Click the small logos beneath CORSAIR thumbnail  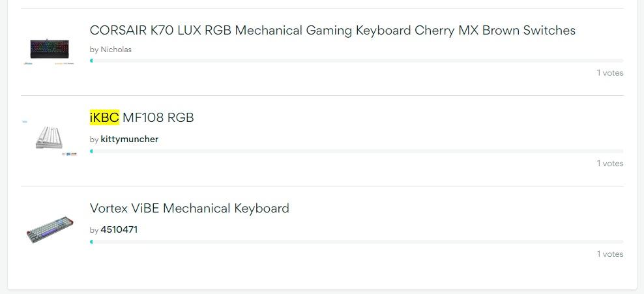(x=49, y=64)
